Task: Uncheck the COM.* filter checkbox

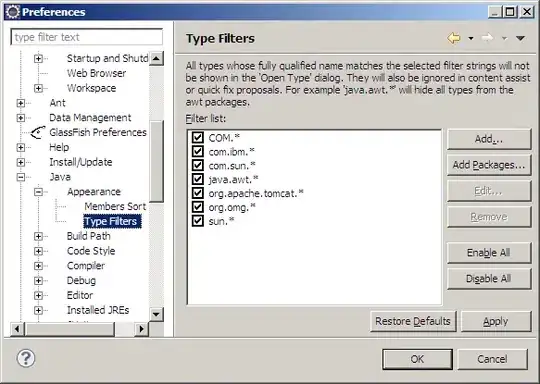Action: 198,137
